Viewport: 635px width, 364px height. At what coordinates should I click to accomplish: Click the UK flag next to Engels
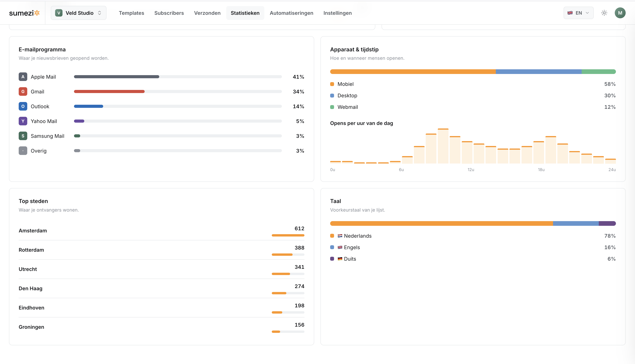click(340, 247)
